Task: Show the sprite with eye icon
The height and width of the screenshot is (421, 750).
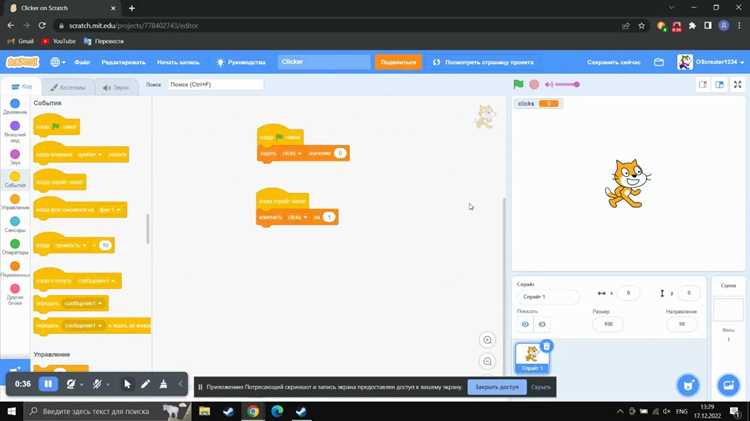Action: tap(525, 324)
